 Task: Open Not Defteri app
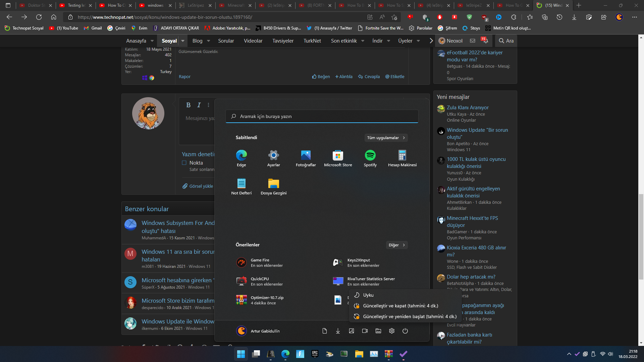click(241, 184)
